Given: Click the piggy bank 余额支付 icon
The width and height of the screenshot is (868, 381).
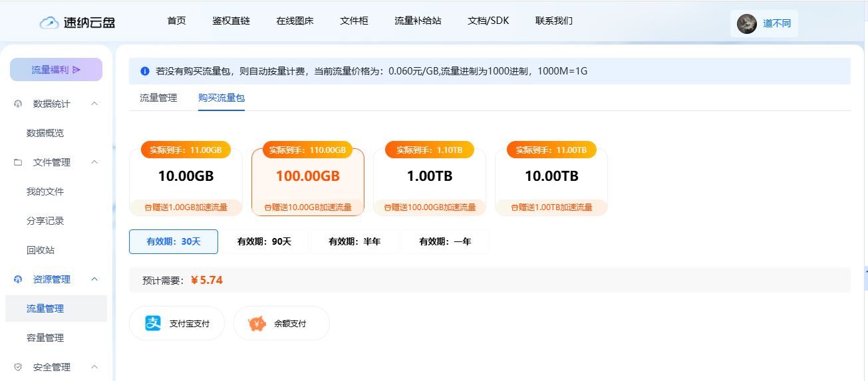Looking at the screenshot, I should pos(257,323).
